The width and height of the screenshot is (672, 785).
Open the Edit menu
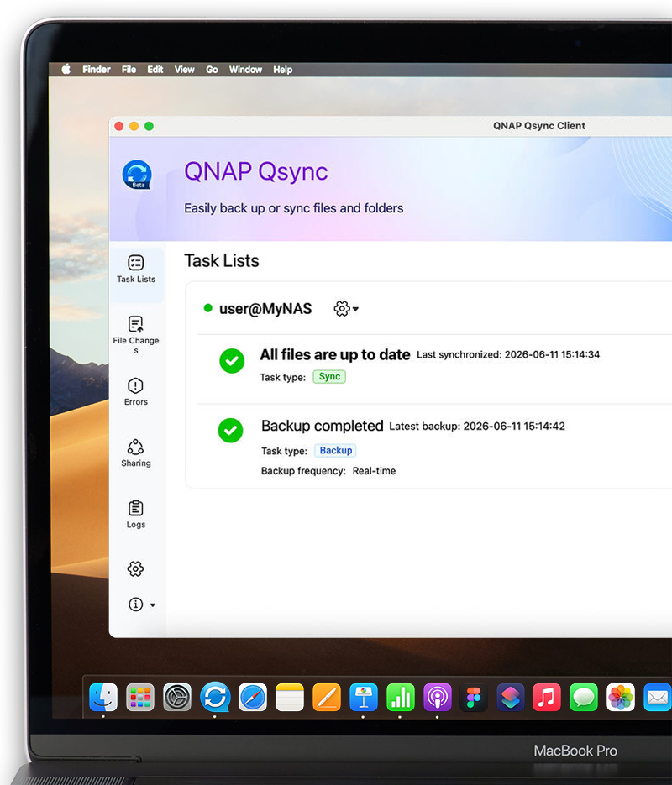(155, 69)
